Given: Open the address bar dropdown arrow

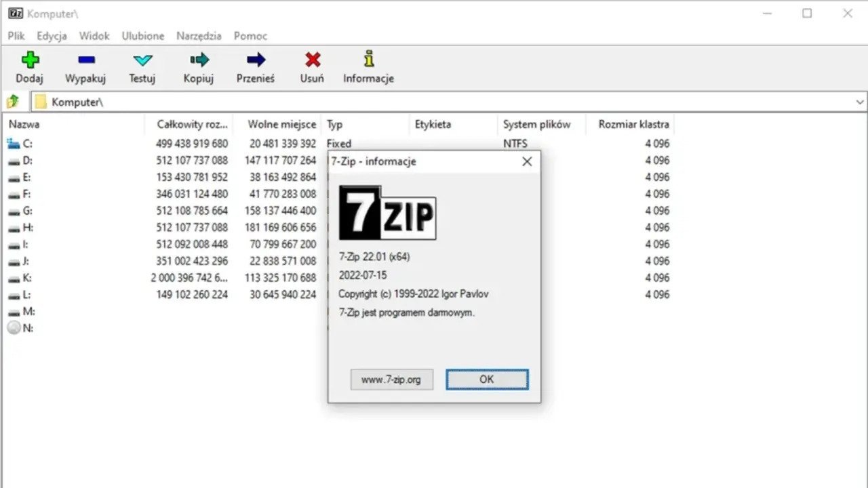Looking at the screenshot, I should click(860, 102).
